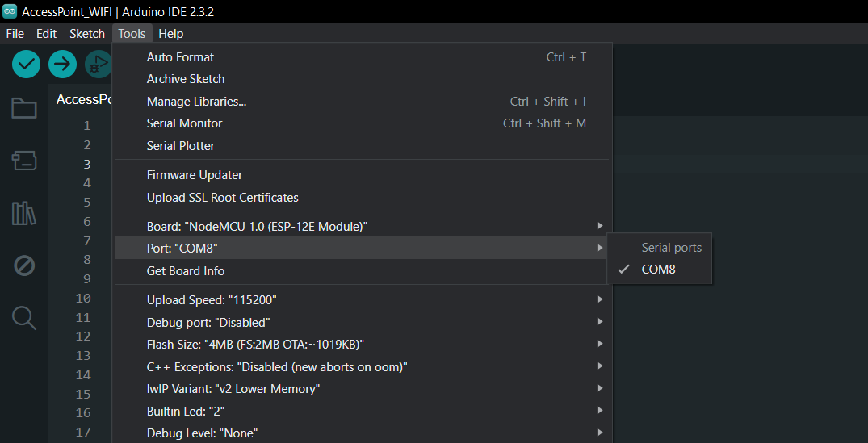
Task: Open the Library Manager sidebar icon
Action: tap(24, 213)
